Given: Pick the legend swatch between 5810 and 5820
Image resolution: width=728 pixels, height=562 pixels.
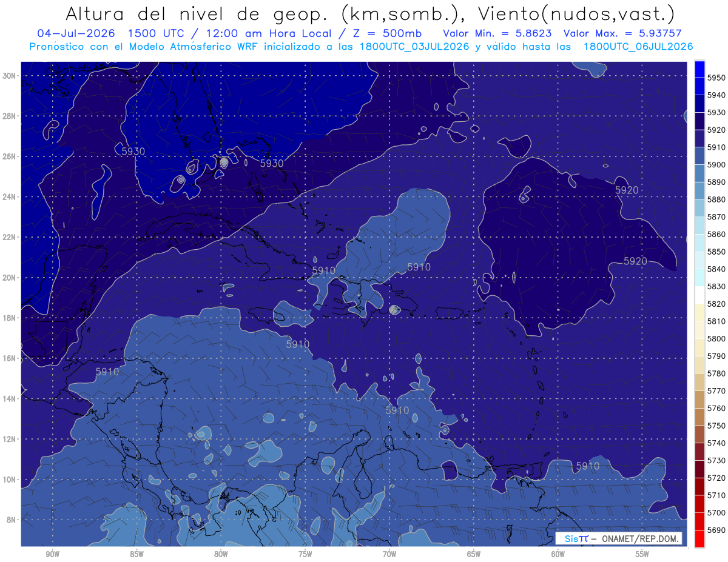Looking at the screenshot, I should click(699, 312).
